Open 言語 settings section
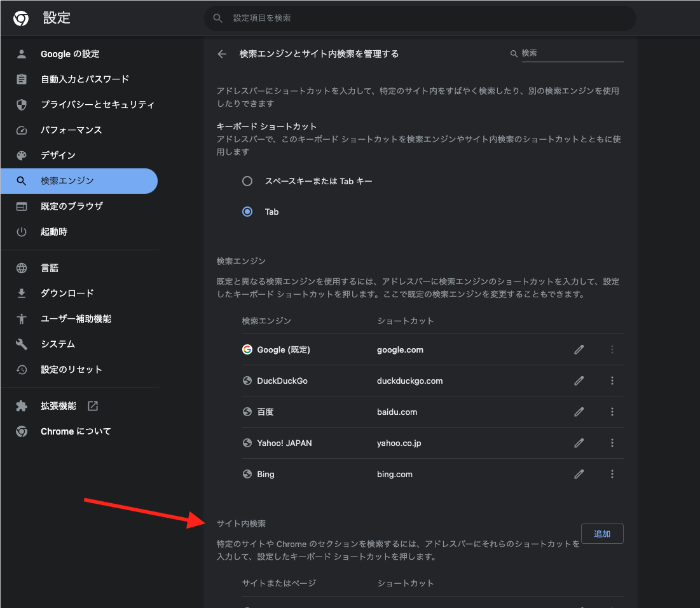 coord(79,268)
